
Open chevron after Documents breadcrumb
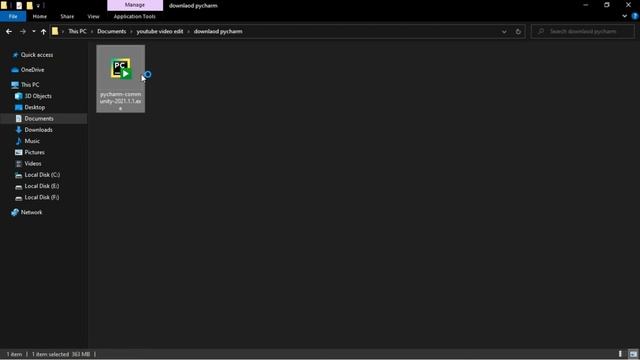point(131,31)
